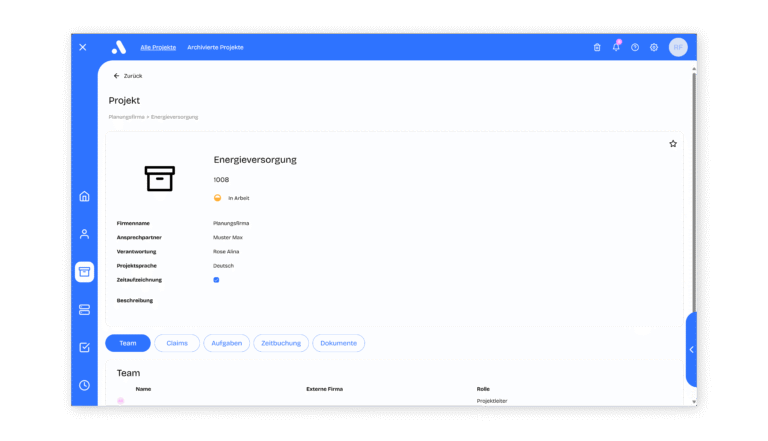The height and width of the screenshot is (441, 768).
Task: Switch to the Zeitbuchung tab
Action: point(281,343)
